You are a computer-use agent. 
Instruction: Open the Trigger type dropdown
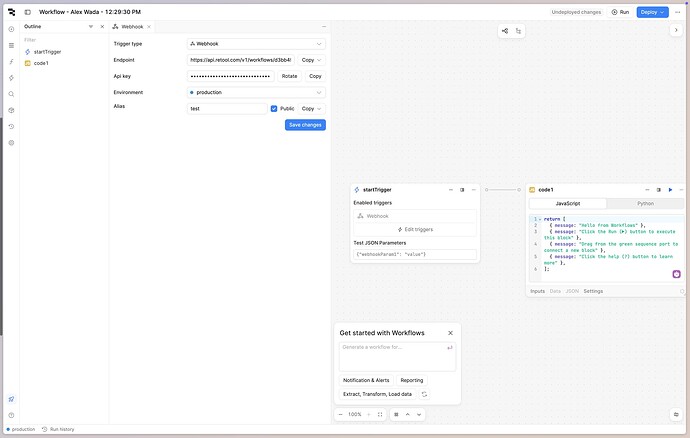[256, 44]
